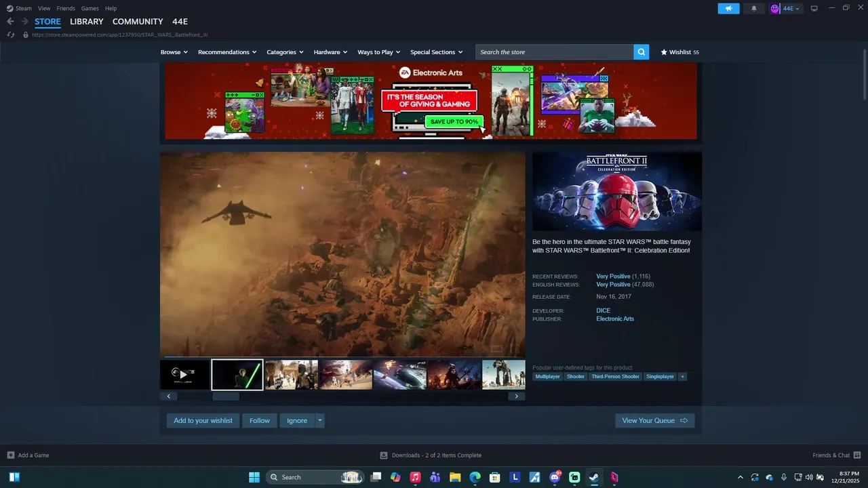Screen dimensions: 868x488
Task: Open the STORE tab
Action: point(47,22)
